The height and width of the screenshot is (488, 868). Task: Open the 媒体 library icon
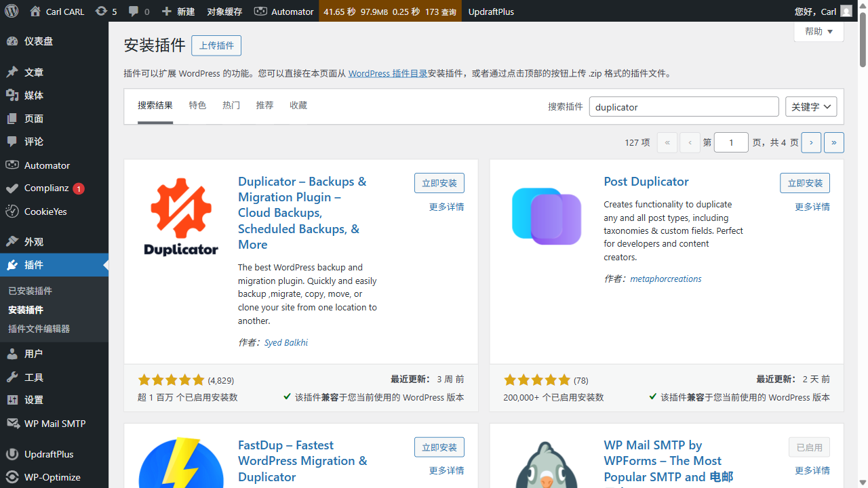(13, 95)
